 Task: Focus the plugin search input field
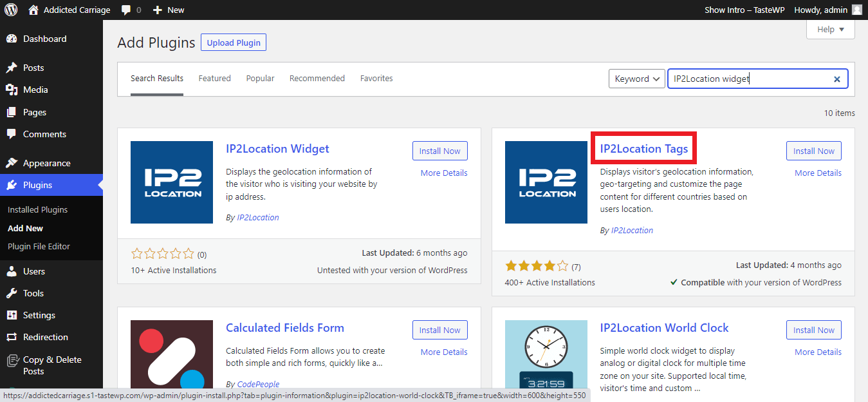(750, 79)
